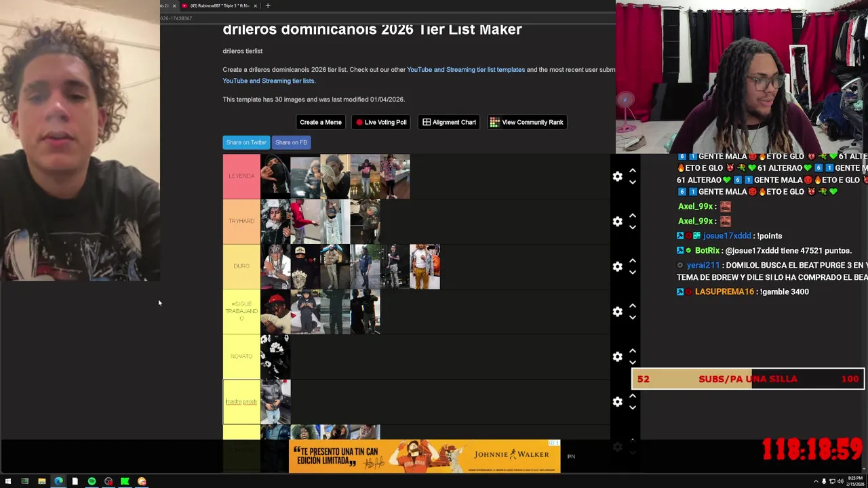Select the NOVATO tier label
Image resolution: width=868 pixels, height=488 pixels.
tap(241, 357)
